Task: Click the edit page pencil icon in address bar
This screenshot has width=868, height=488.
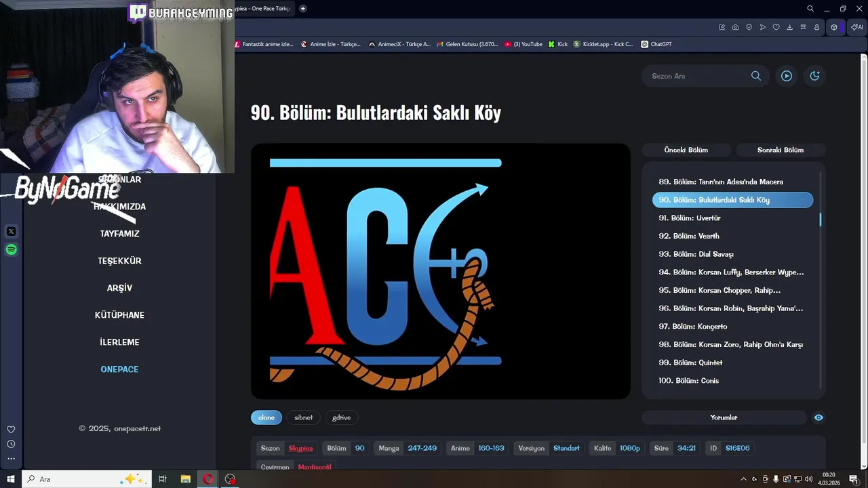Action: tap(722, 27)
